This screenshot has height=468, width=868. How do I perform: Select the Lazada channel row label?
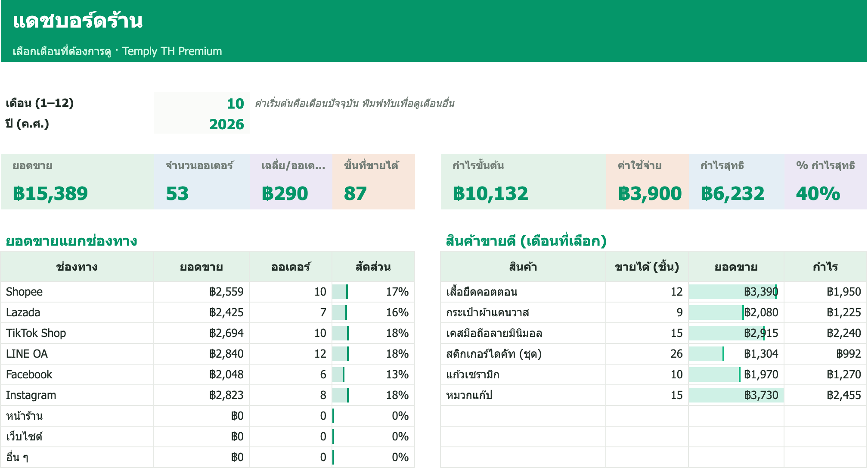77,312
